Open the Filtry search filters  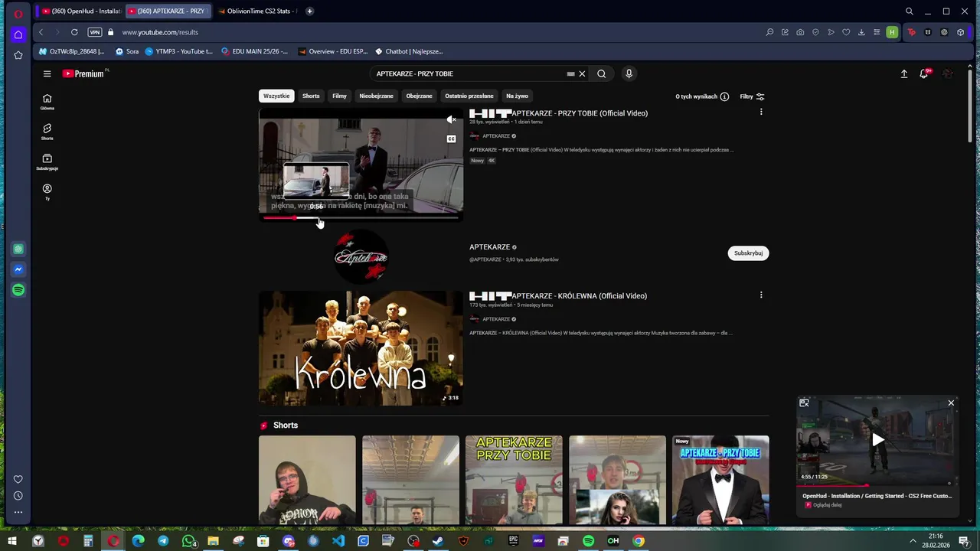click(x=752, y=96)
